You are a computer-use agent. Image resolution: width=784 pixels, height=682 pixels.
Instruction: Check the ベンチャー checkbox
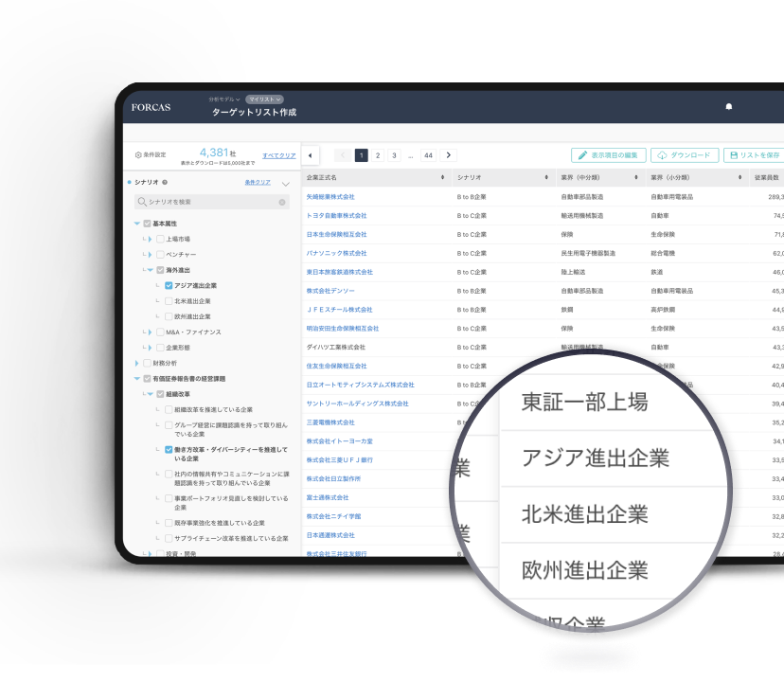161,255
